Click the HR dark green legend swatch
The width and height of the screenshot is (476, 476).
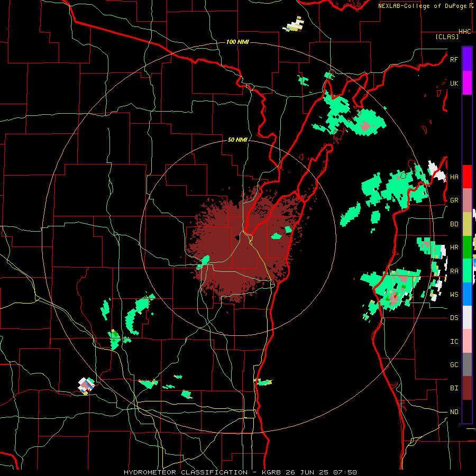(467, 248)
